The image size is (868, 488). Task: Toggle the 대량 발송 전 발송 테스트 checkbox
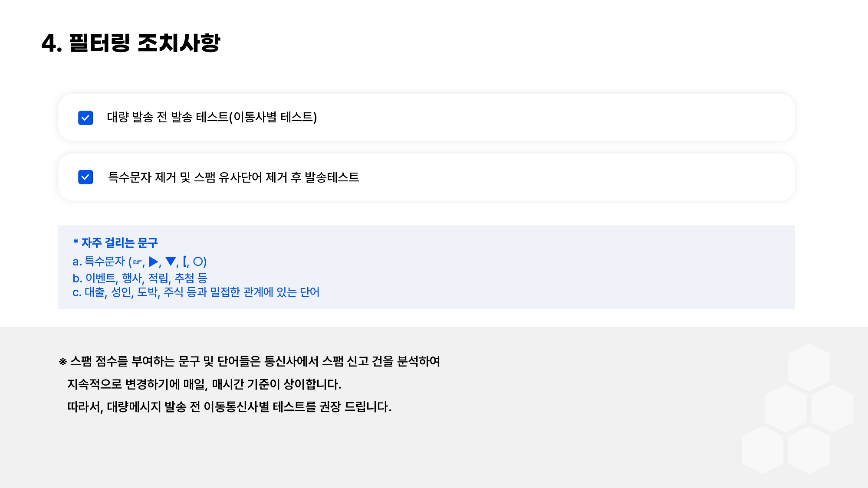click(x=85, y=118)
